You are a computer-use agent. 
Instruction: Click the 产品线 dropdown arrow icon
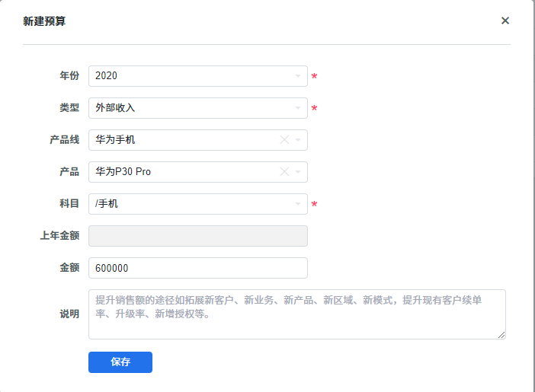click(x=299, y=140)
